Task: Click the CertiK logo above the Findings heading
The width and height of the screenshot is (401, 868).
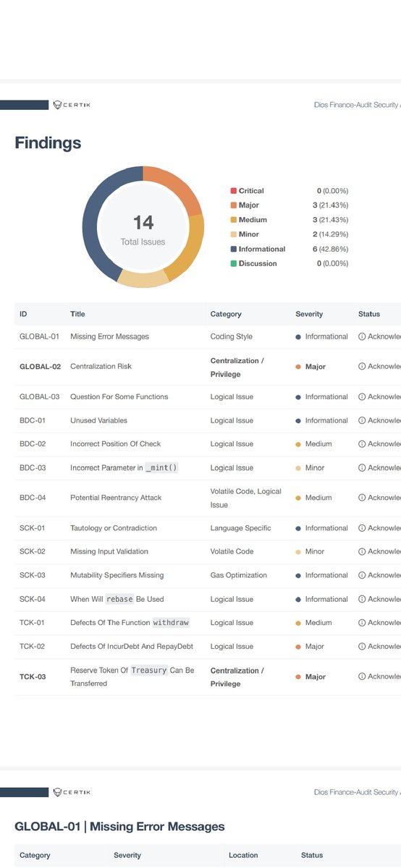Action: (x=72, y=105)
